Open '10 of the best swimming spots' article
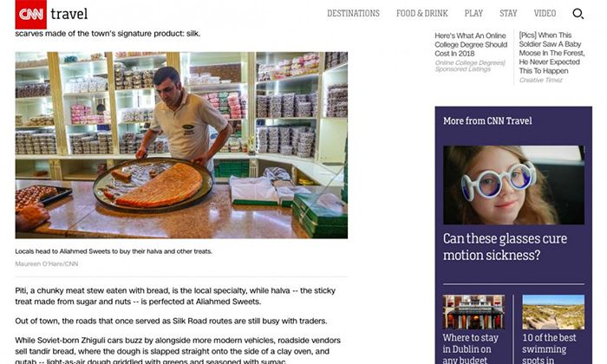 point(549,348)
